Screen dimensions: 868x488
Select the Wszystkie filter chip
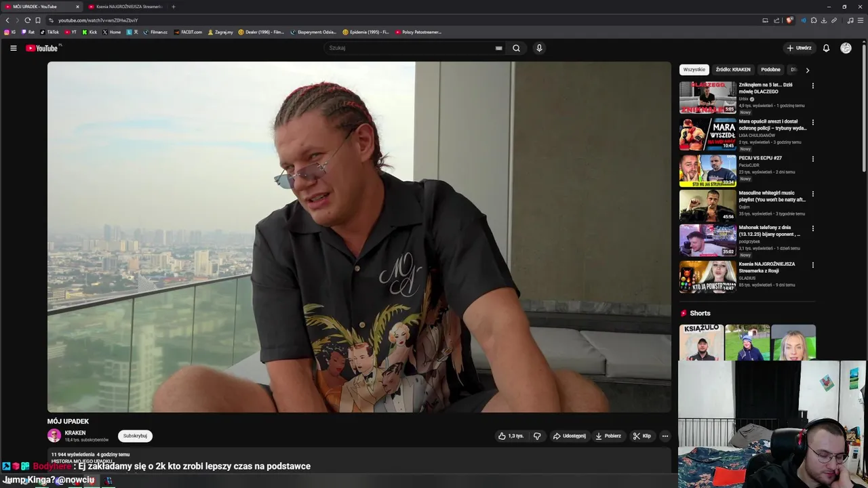click(x=694, y=69)
